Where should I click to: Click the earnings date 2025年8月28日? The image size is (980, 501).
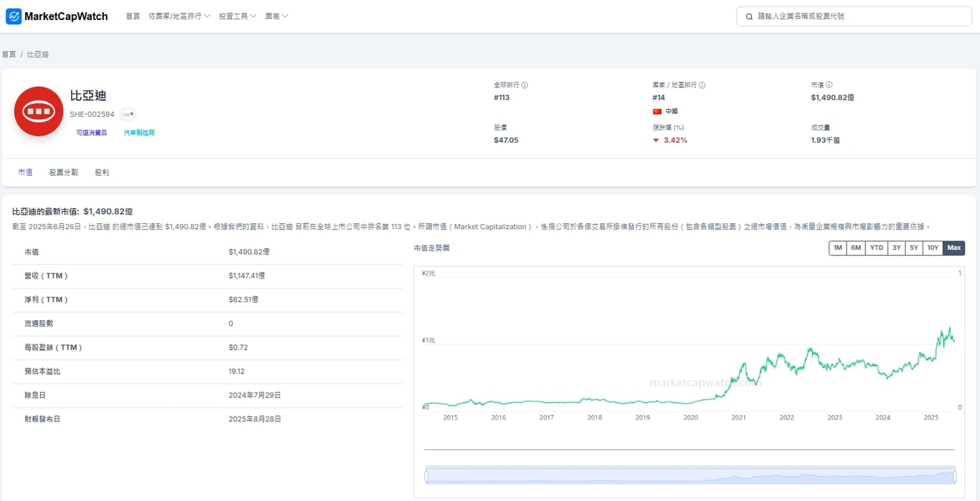(x=255, y=418)
